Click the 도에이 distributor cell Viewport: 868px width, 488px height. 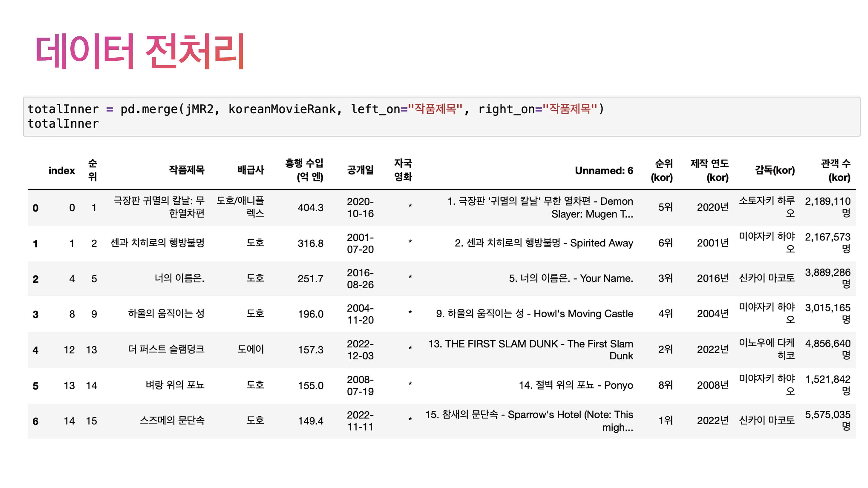point(250,350)
